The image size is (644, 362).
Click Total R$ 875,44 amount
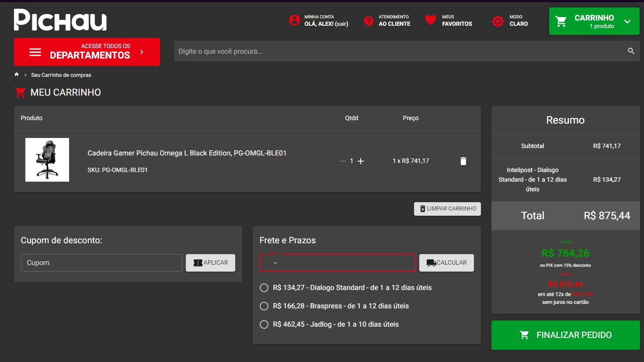click(607, 216)
